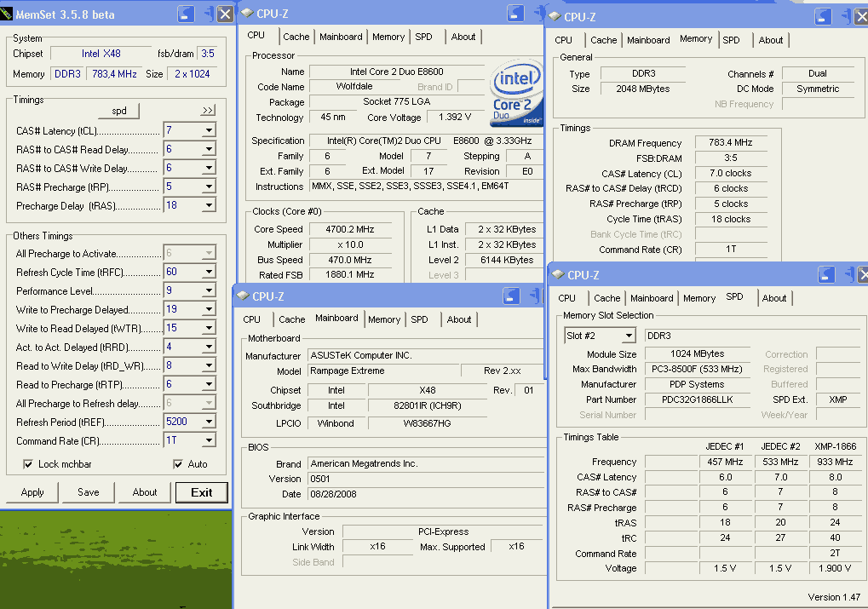
Task: Switch to Mainboard tab in processor CPU-Z window
Action: pos(341,37)
